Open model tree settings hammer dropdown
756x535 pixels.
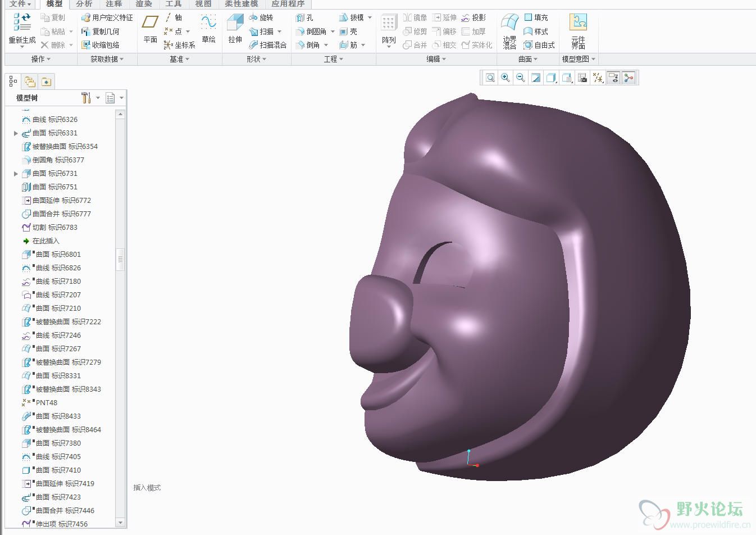pos(90,98)
